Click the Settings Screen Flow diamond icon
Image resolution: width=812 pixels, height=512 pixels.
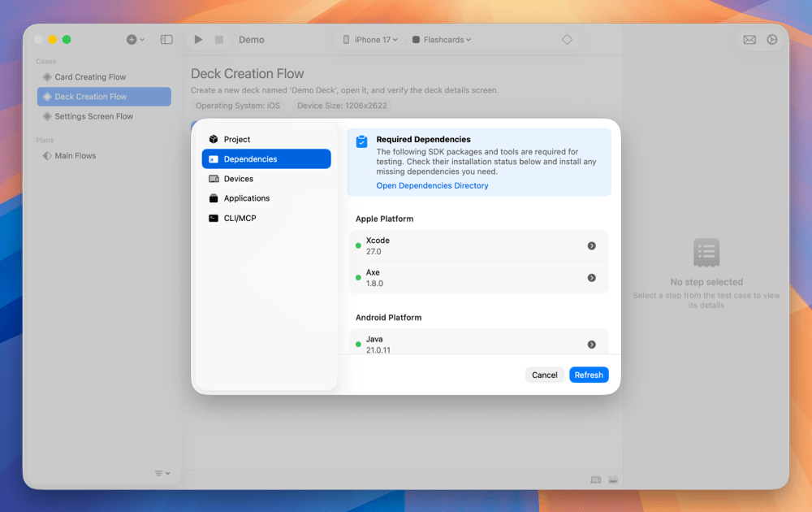[x=47, y=116]
